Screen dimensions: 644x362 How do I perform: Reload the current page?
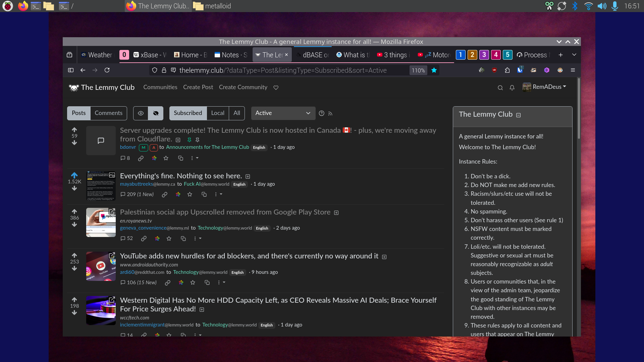point(107,70)
